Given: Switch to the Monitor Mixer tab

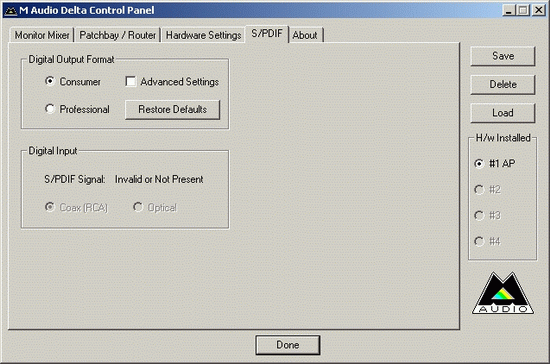Looking at the screenshot, I should tap(42, 35).
